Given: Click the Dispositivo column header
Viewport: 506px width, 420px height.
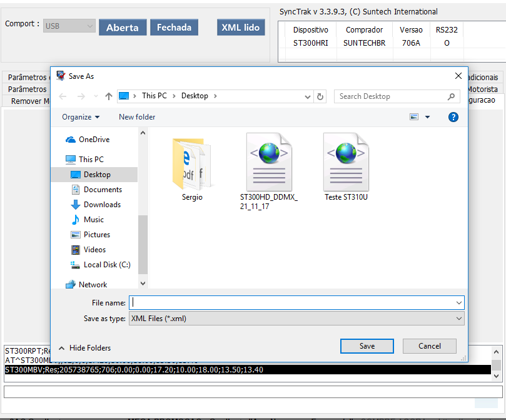Looking at the screenshot, I should pos(310,29).
